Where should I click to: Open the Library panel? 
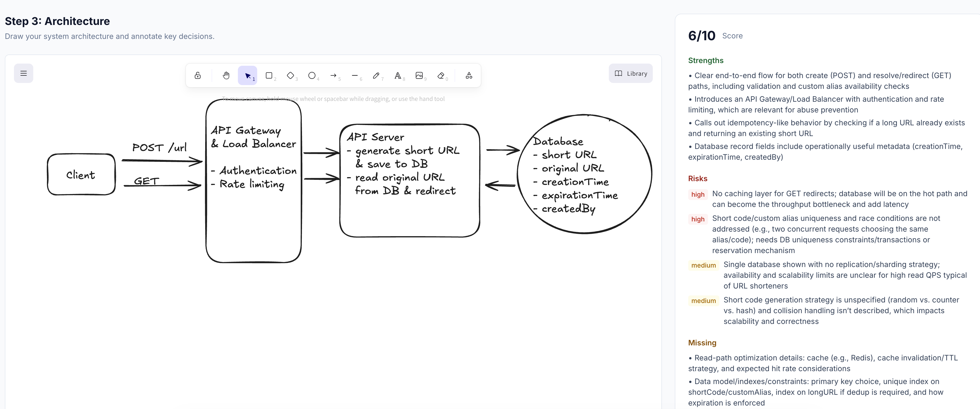(630, 73)
